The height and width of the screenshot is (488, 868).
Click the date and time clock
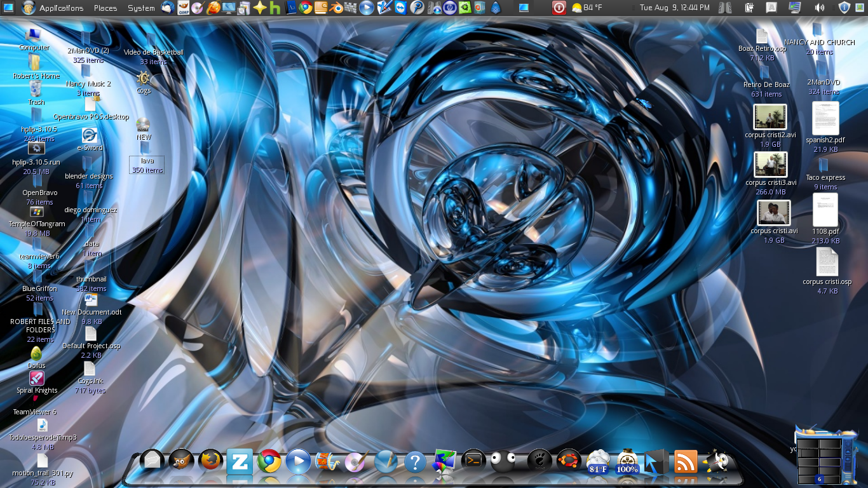click(x=674, y=8)
